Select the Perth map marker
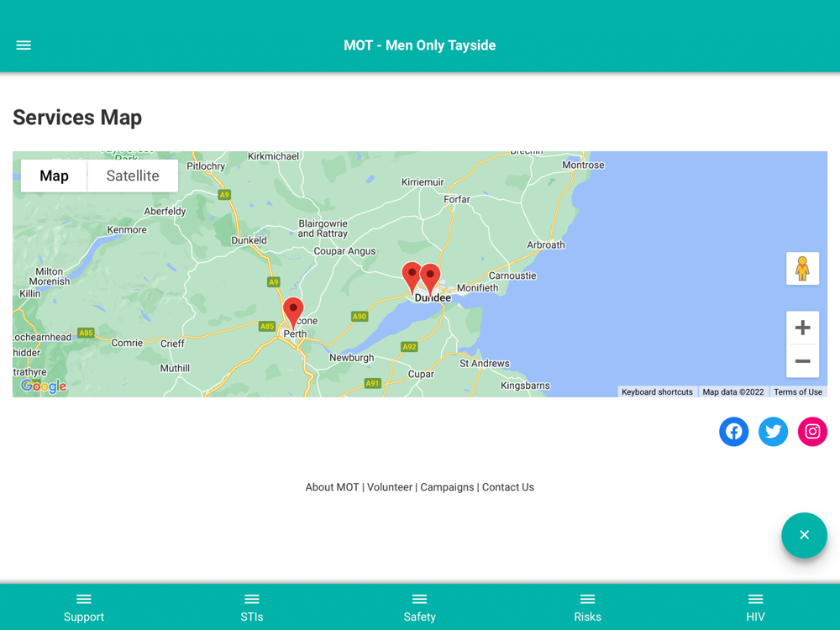This screenshot has height=630, width=840. click(293, 313)
